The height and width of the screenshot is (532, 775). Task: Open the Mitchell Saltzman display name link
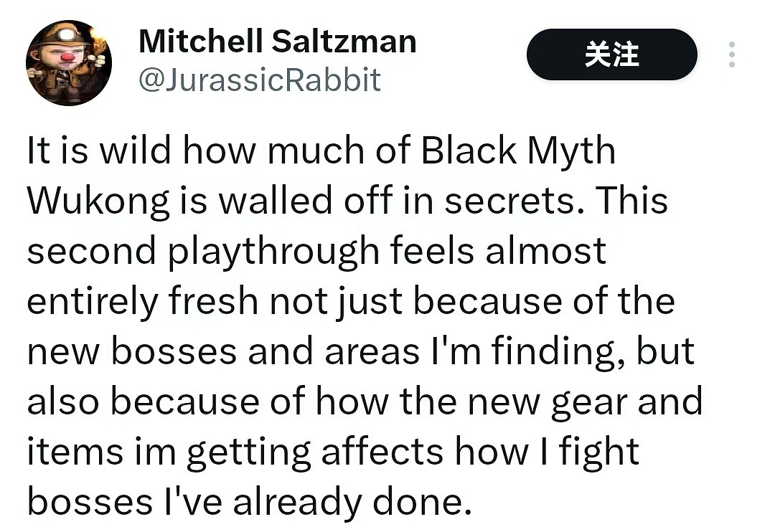pos(277,41)
